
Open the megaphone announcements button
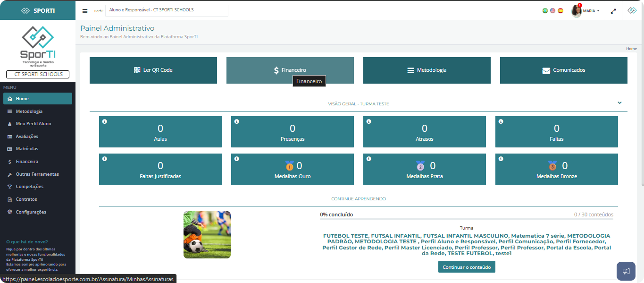626,271
